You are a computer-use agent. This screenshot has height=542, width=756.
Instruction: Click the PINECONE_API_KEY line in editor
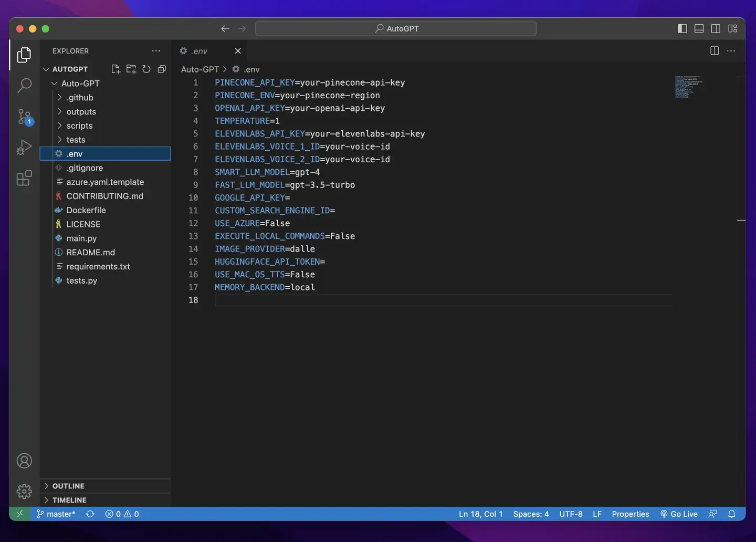click(310, 82)
